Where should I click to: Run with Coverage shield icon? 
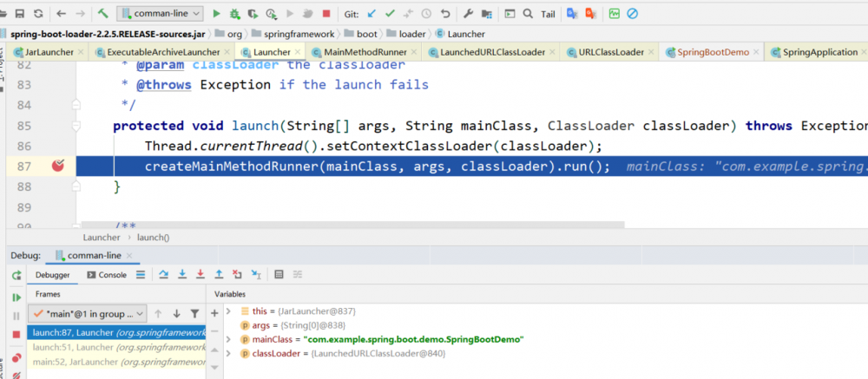click(253, 13)
